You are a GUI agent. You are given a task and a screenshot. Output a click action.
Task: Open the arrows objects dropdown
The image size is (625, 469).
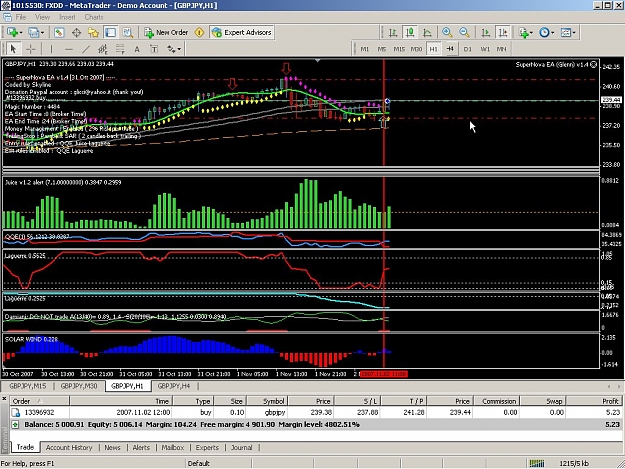(x=174, y=49)
